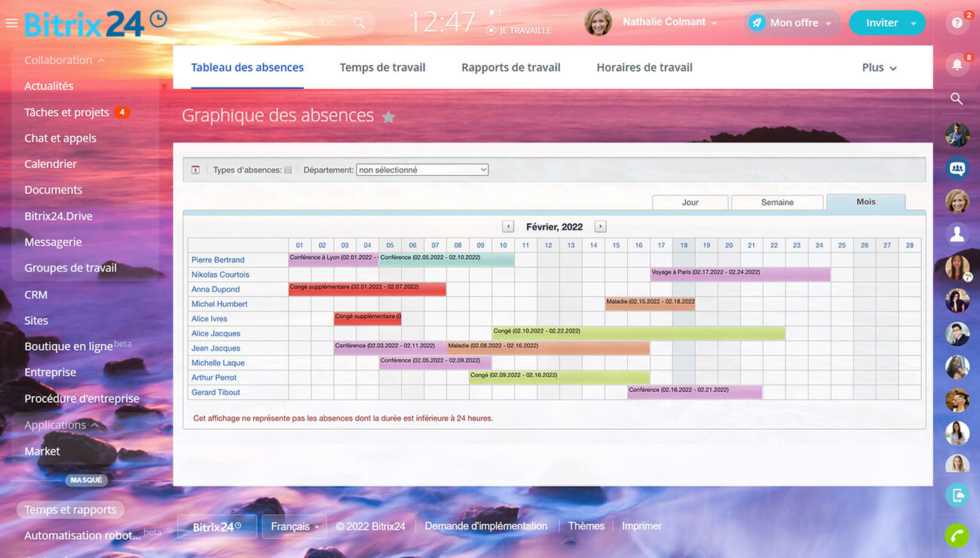Open notifications bell icon

pos(957,65)
